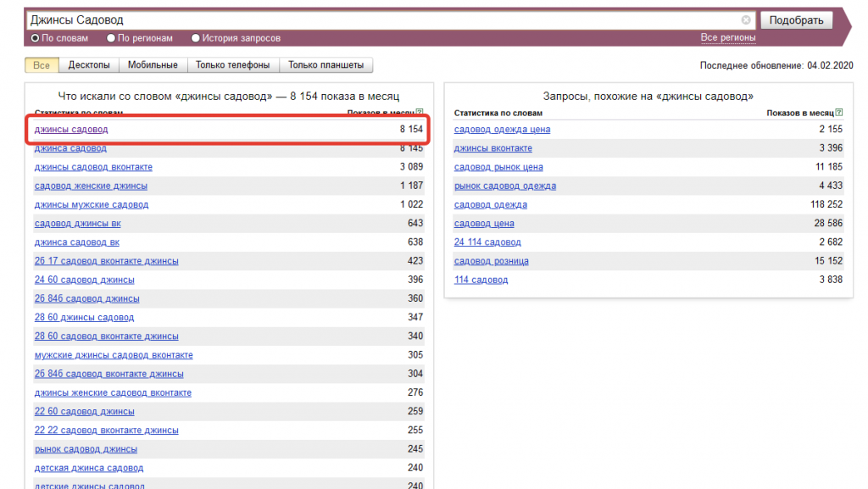Screen dimensions: 868x489
Task: Open the 24 114 садовод link
Action: tap(487, 242)
